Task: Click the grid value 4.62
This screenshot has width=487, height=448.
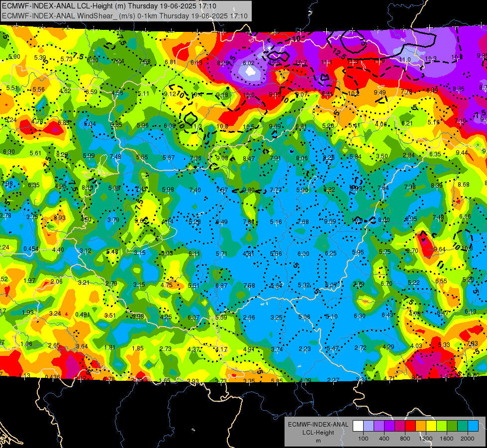Action: pos(65,91)
